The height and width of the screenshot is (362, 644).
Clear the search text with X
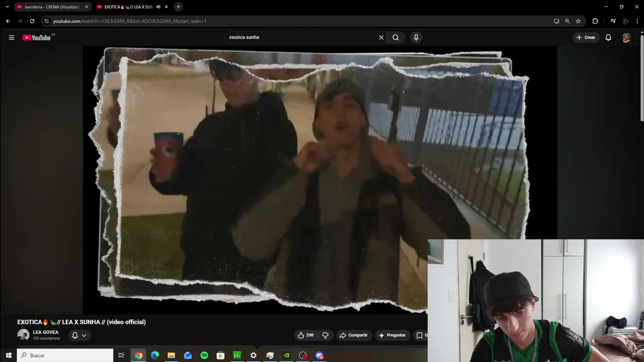point(381,37)
